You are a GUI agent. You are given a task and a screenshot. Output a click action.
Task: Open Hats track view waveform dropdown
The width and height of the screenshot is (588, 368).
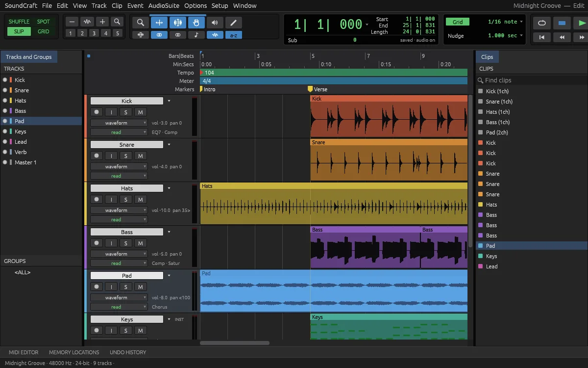click(x=119, y=210)
